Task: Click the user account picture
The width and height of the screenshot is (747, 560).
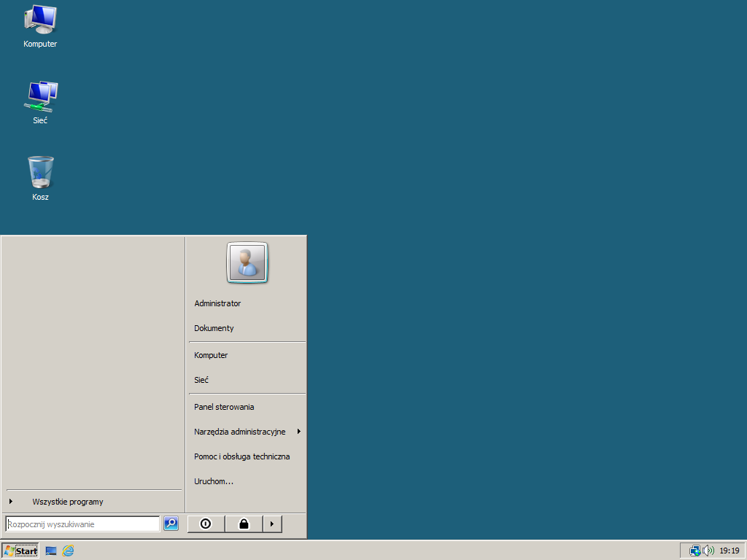Action: 247,262
